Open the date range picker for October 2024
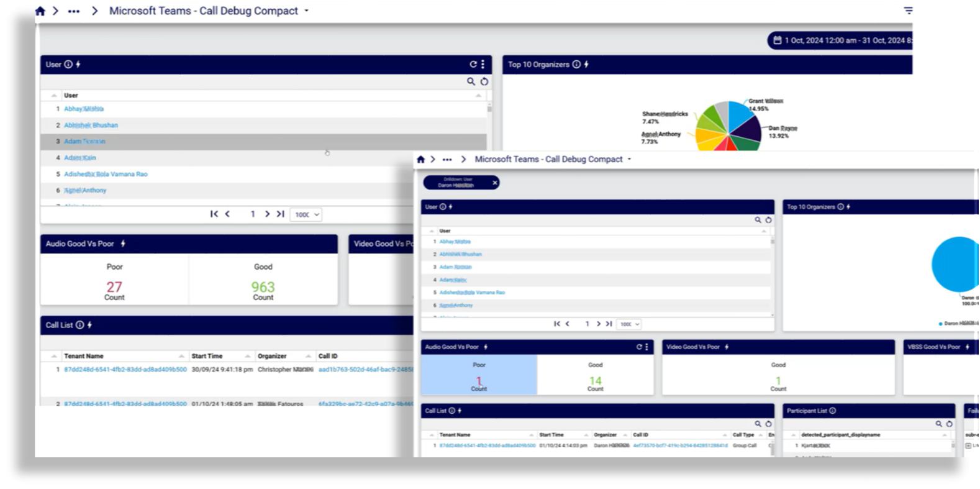This screenshot has height=489, width=980. click(840, 40)
